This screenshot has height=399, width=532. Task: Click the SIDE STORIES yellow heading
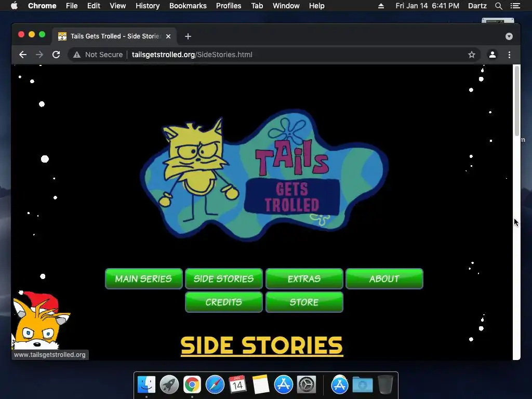pyautogui.click(x=262, y=345)
